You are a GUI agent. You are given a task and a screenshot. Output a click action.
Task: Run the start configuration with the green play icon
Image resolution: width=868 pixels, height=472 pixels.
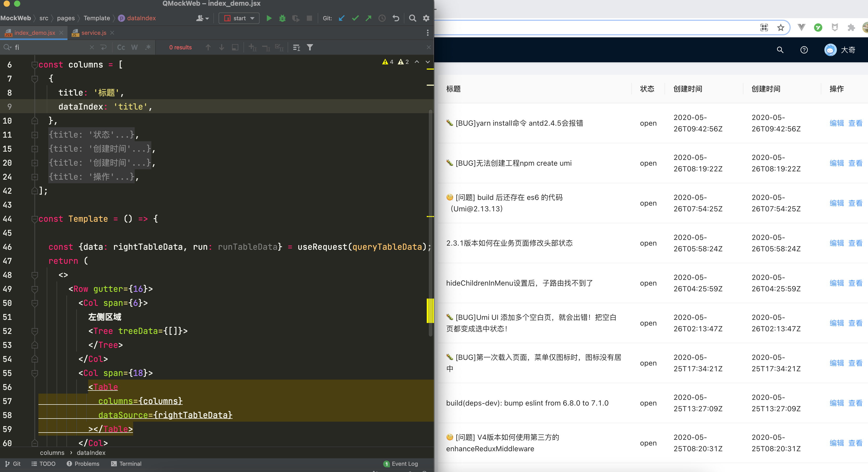[269, 18]
